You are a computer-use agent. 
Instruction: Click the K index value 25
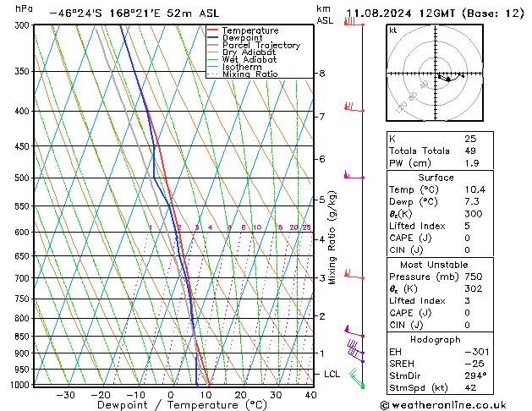[470, 139]
